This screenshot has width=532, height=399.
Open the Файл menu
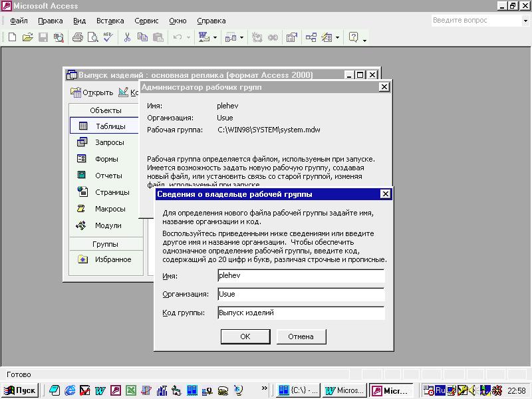(19, 21)
